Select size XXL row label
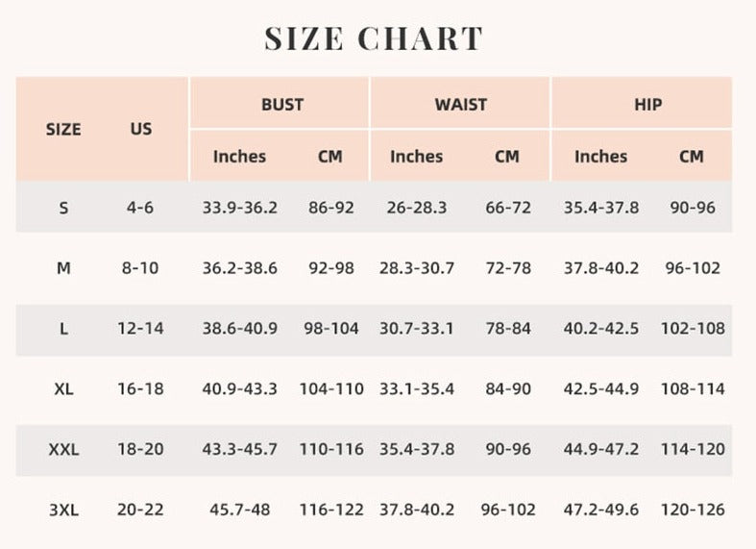The height and width of the screenshot is (549, 756). [x=63, y=449]
